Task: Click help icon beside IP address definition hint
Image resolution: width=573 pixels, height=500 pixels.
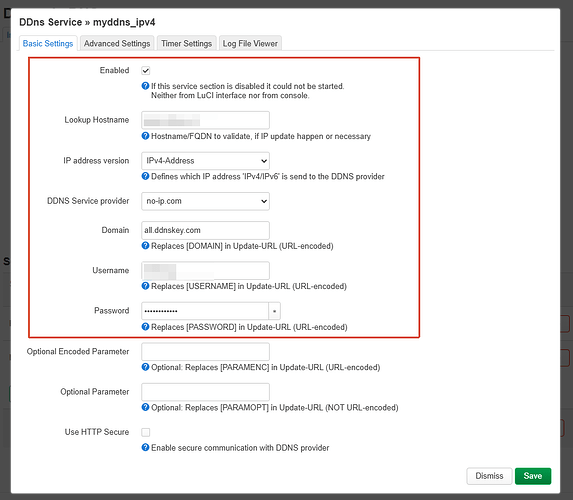Action: coord(145,176)
